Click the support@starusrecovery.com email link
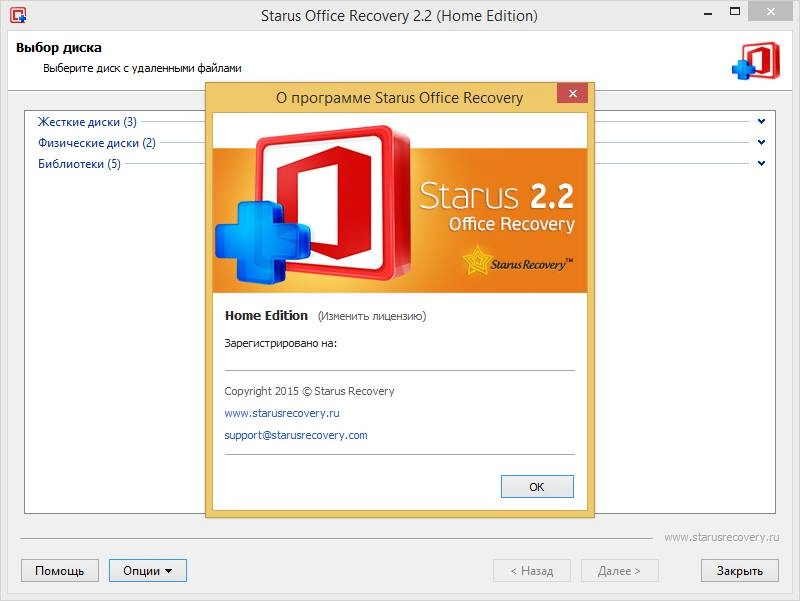This screenshot has height=601, width=800. click(x=296, y=435)
